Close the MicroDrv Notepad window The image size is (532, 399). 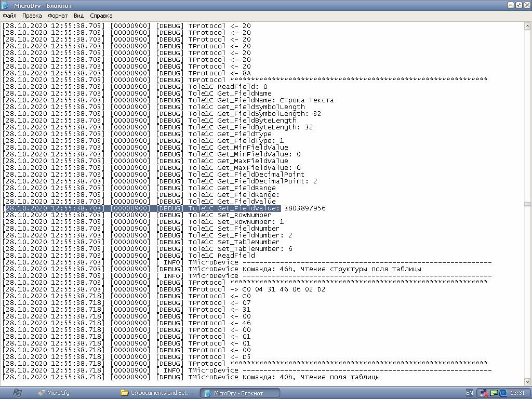527,5
